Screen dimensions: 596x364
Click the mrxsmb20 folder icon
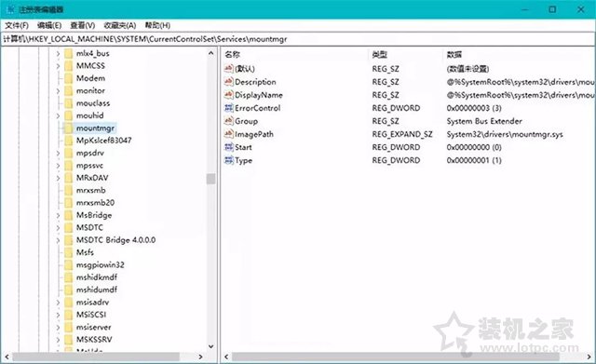click(x=68, y=203)
